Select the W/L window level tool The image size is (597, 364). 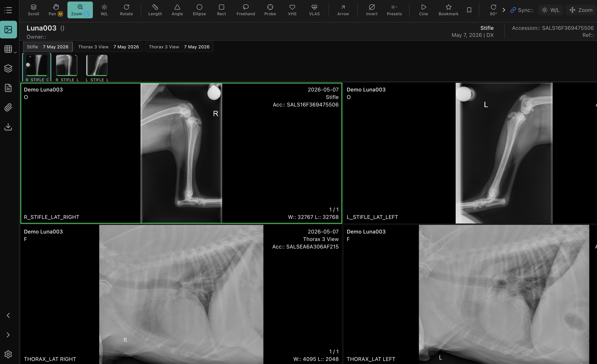[104, 10]
